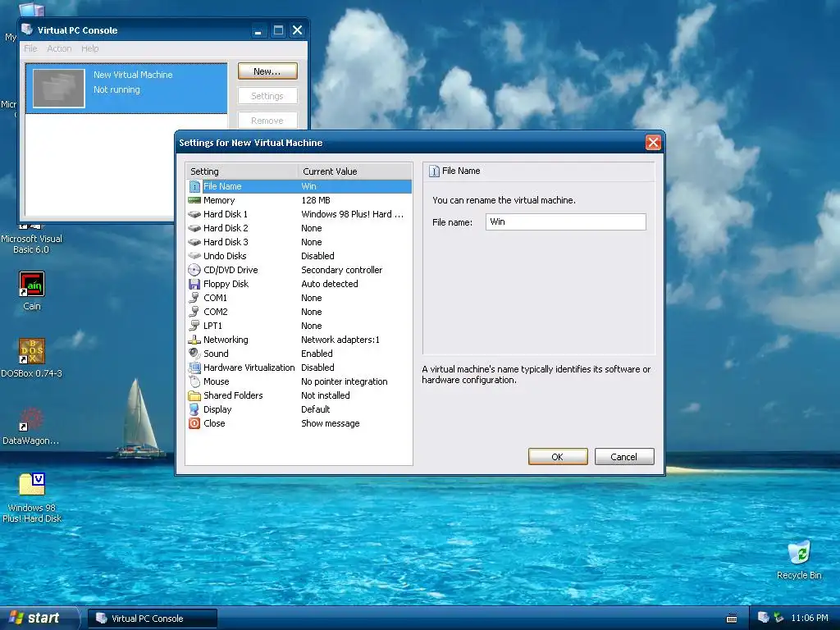This screenshot has height=630, width=840.
Task: Click the keyboard icon in the taskbar
Action: (x=732, y=619)
